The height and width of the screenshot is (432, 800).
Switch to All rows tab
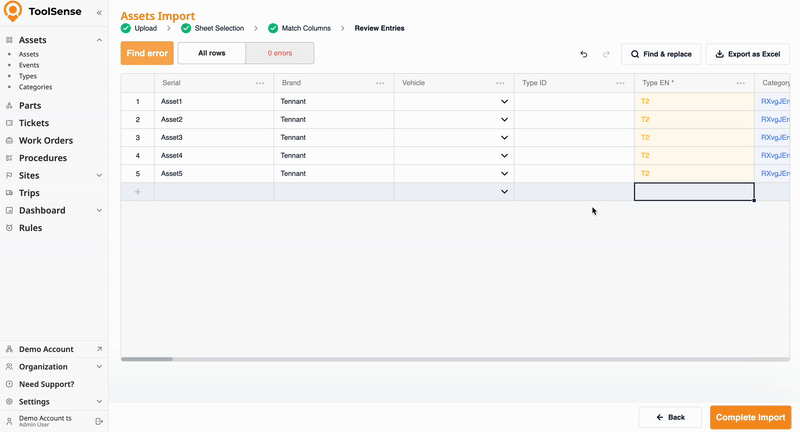[x=212, y=53]
